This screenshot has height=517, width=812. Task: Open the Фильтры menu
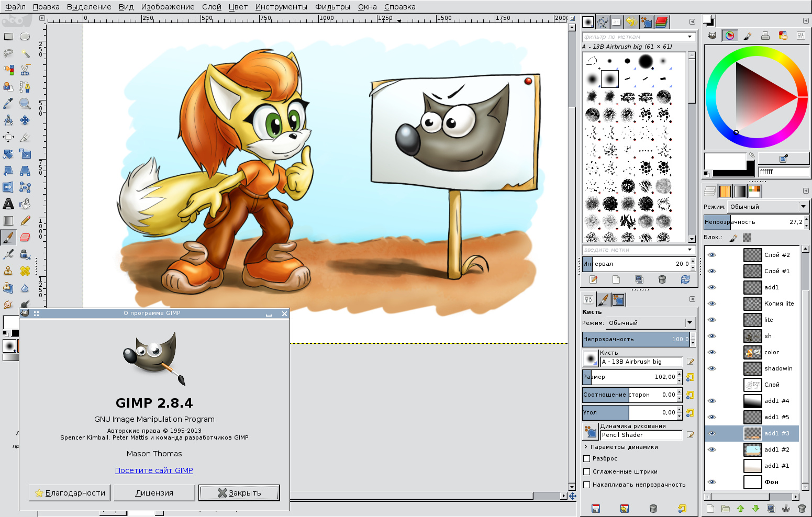click(332, 7)
